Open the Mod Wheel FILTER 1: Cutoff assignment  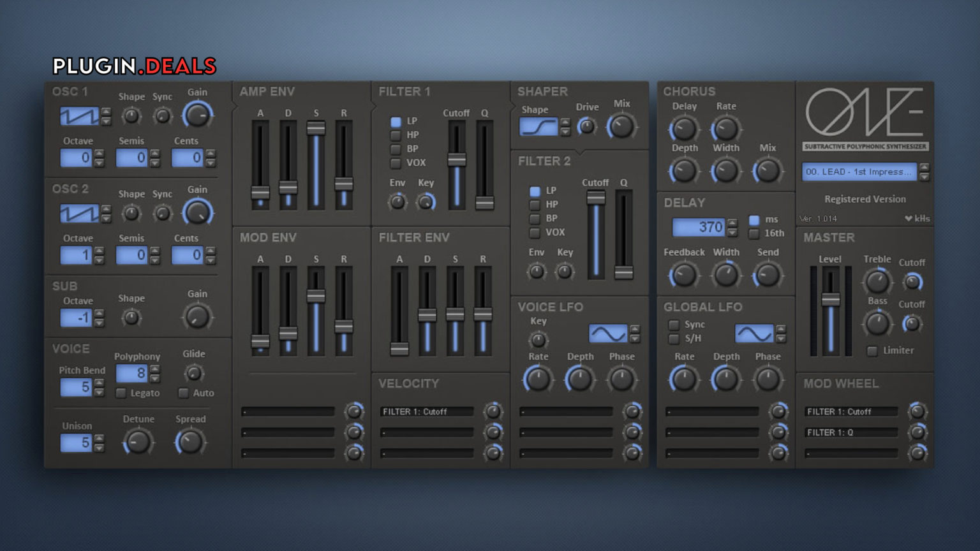[x=852, y=412]
